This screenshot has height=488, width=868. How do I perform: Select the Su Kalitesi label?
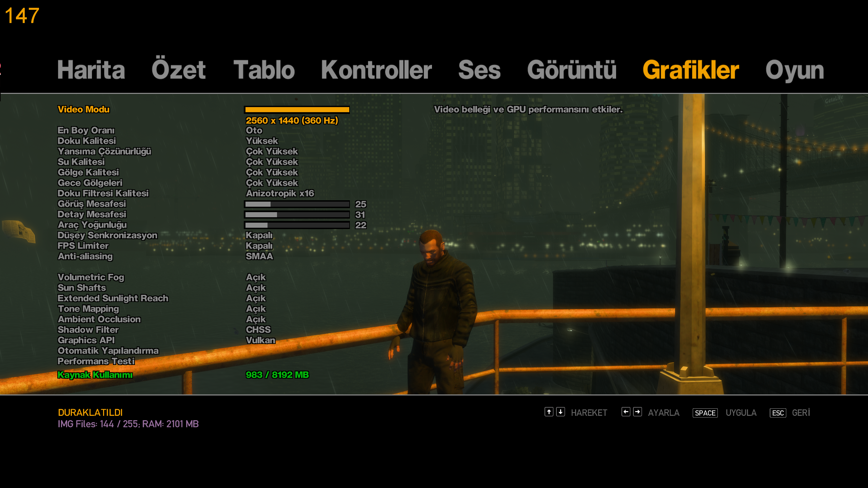[81, 162]
